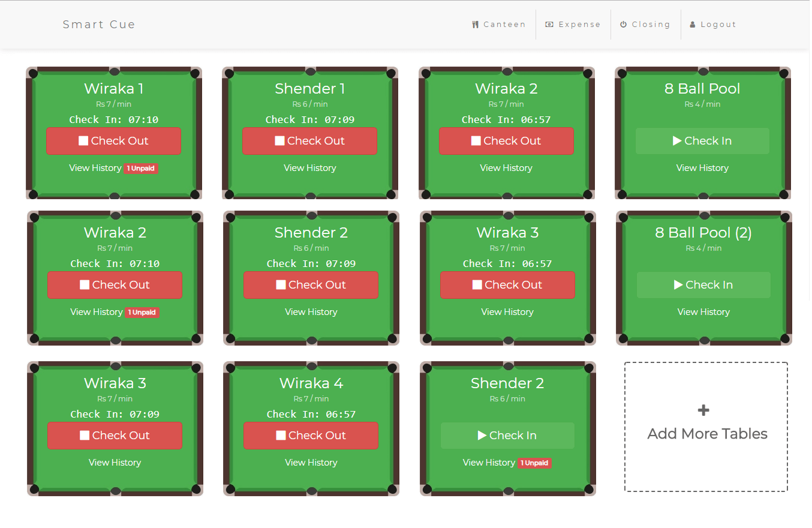
Task: View history for Wiraka 1
Action: (x=95, y=168)
